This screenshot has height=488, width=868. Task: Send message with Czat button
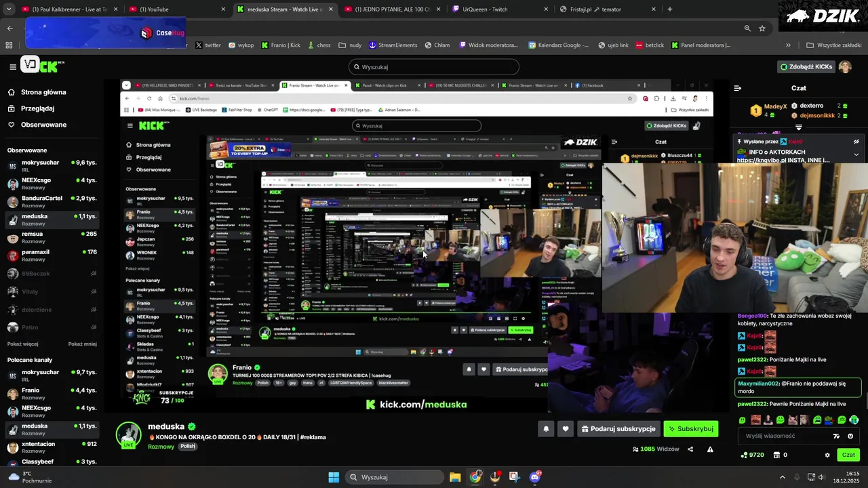[848, 455]
